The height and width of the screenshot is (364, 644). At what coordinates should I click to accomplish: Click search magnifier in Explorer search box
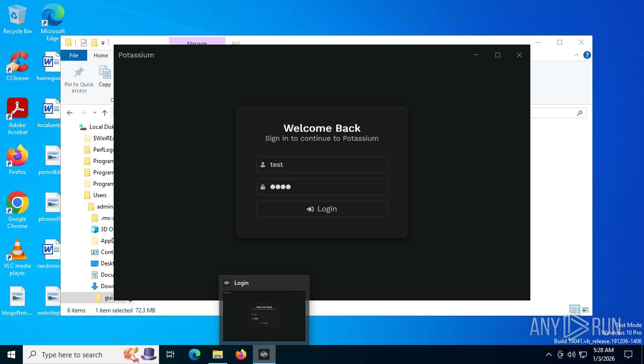(580, 113)
